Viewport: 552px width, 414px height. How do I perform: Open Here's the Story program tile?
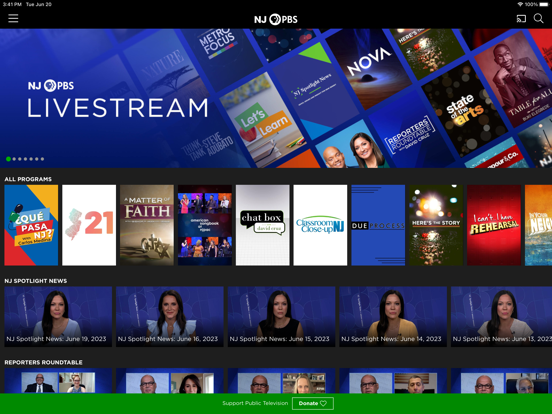point(436,225)
